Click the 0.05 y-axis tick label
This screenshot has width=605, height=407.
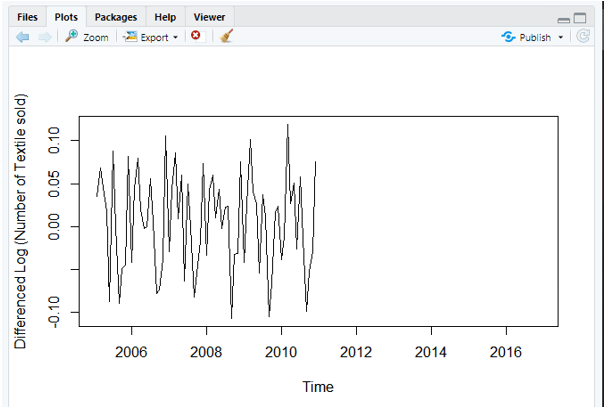(x=54, y=184)
